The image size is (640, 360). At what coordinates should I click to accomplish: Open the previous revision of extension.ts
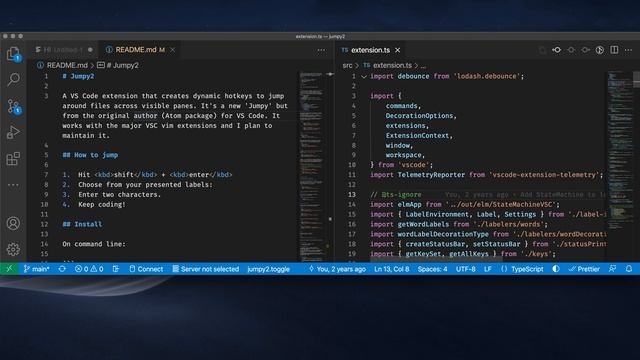point(556,50)
